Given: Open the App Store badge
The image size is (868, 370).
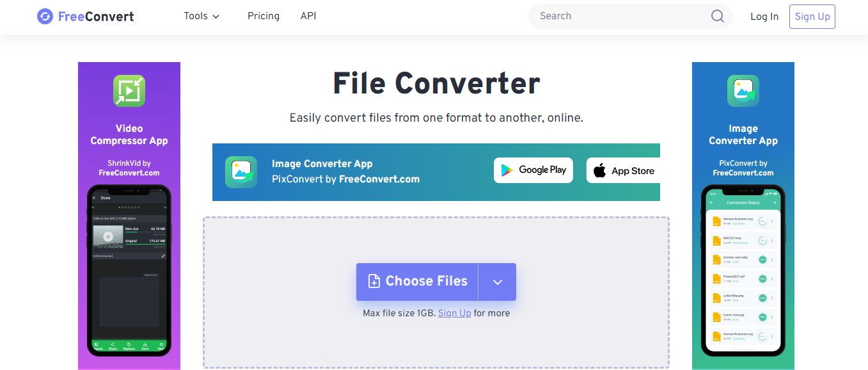Looking at the screenshot, I should pos(623,170).
